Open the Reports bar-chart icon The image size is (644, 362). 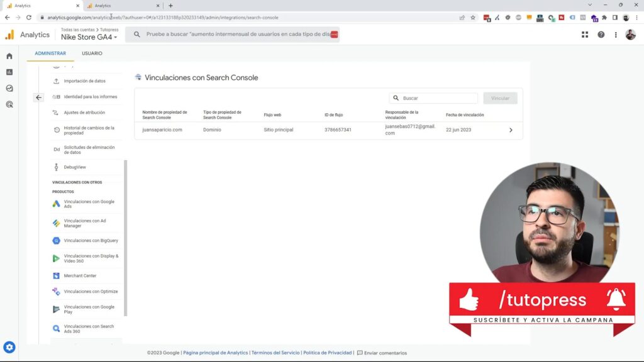(9, 72)
